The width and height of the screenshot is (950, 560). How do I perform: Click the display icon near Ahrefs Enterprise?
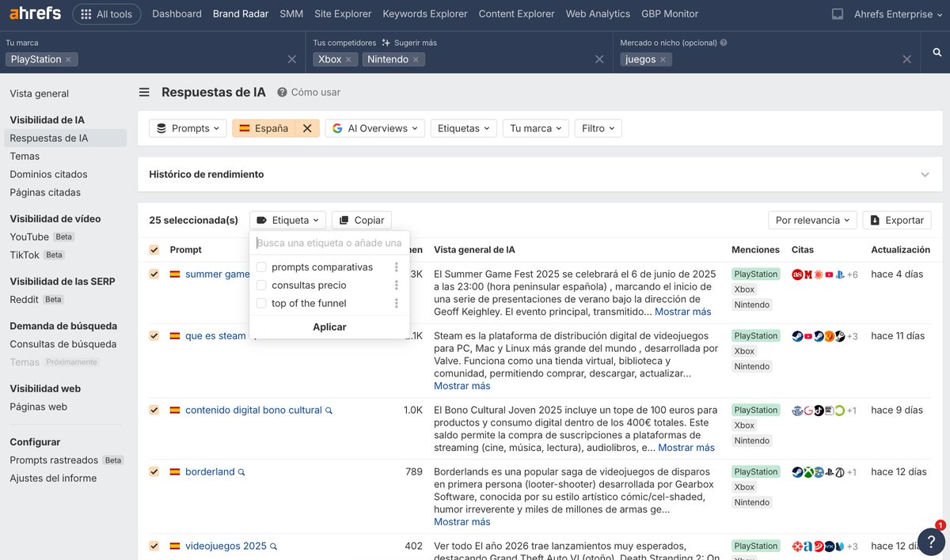pos(838,14)
